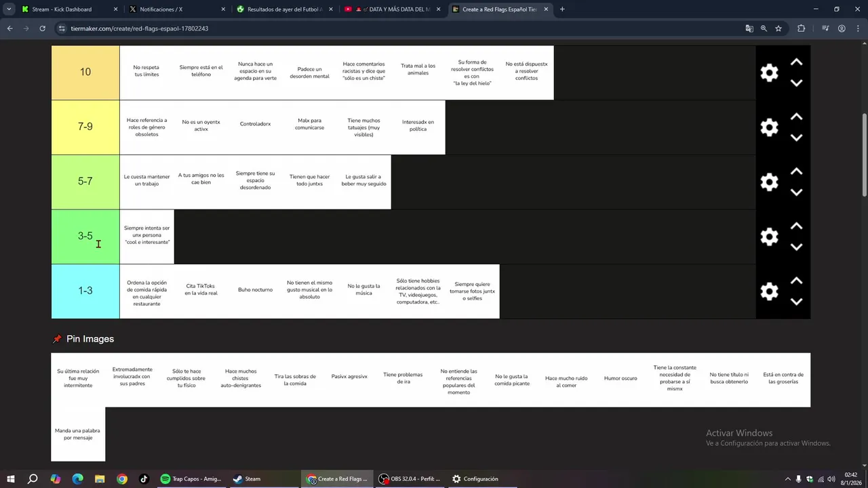Open the browser extensions puzzle icon
The height and width of the screenshot is (488, 868).
coord(802,28)
